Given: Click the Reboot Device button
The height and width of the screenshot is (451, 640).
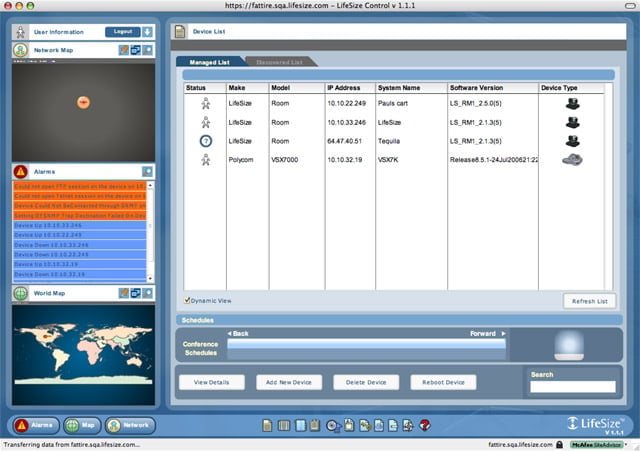Looking at the screenshot, I should coord(443,382).
